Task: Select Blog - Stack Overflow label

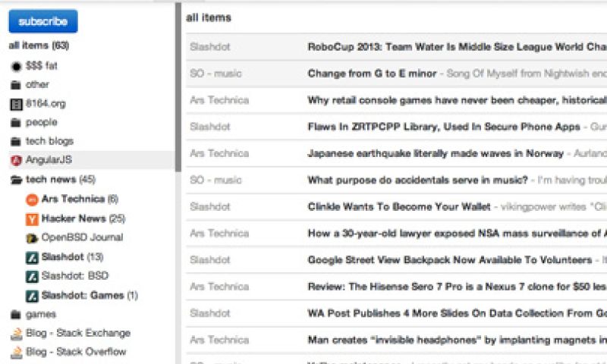Action: click(76, 352)
